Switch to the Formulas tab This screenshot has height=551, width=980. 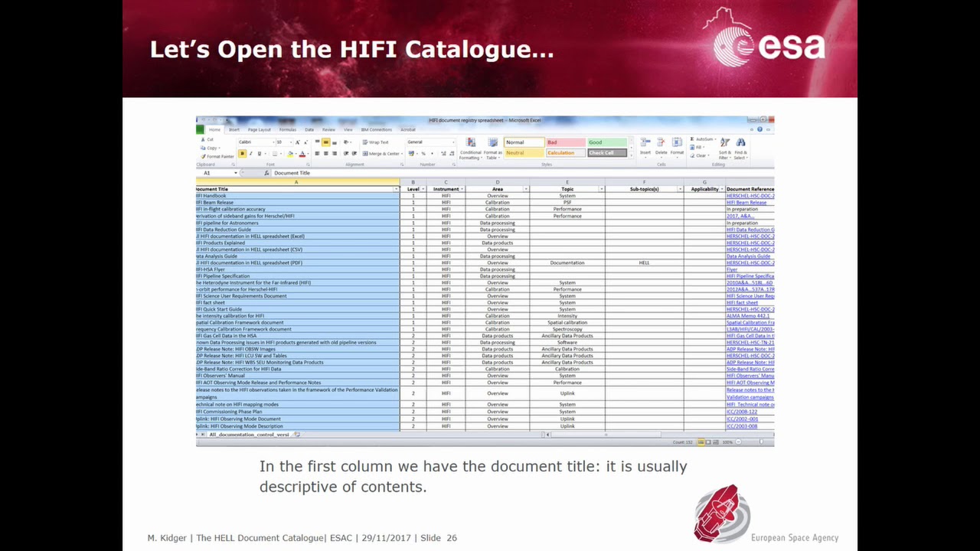pos(288,130)
